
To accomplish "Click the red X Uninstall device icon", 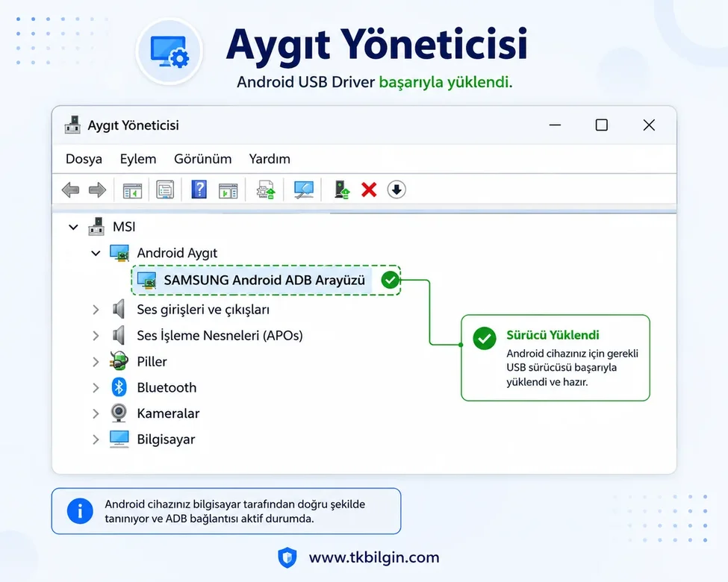I will pos(369,190).
